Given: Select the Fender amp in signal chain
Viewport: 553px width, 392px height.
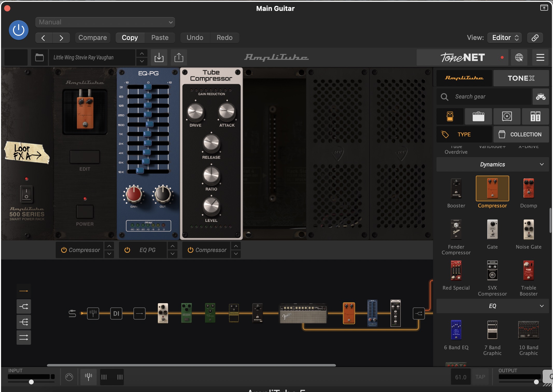Looking at the screenshot, I should pos(303,313).
